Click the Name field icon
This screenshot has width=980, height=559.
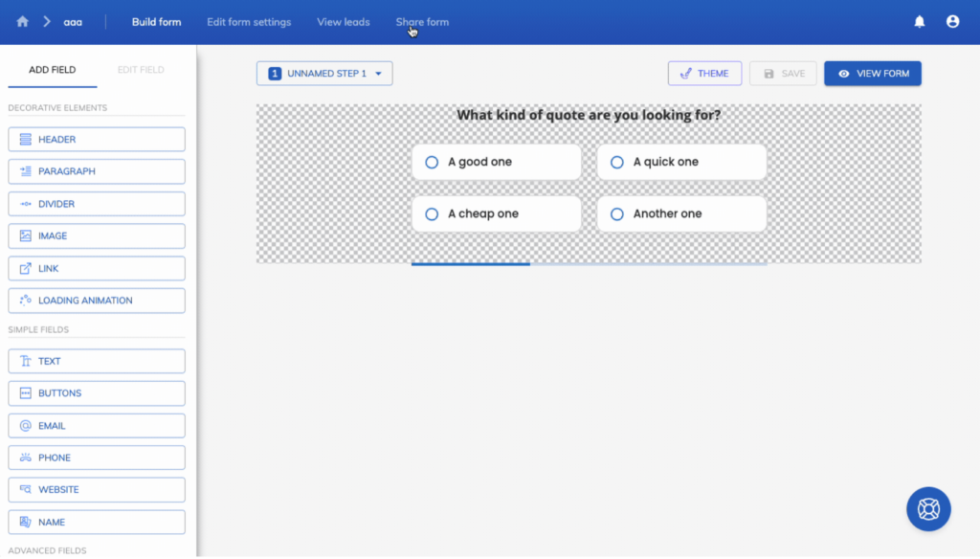pyautogui.click(x=26, y=522)
